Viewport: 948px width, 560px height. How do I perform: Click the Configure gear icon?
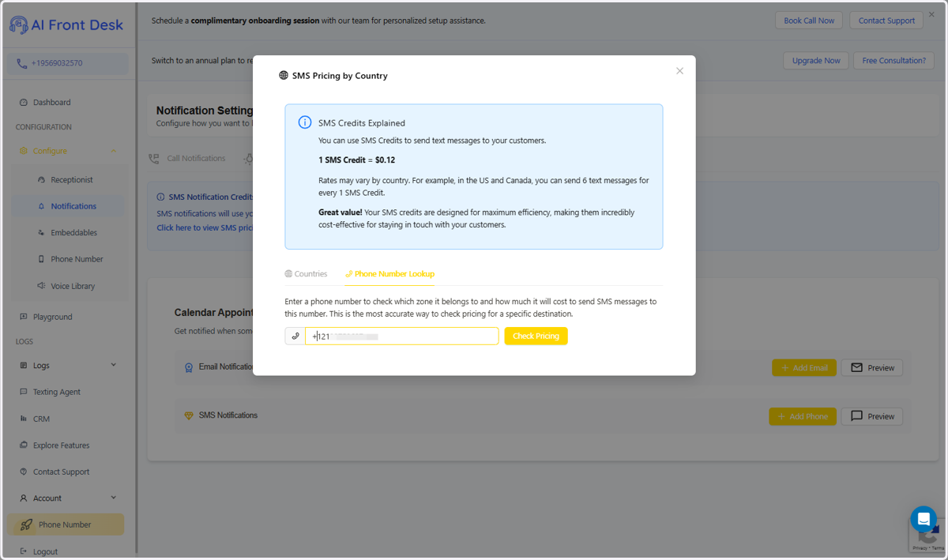coord(24,151)
